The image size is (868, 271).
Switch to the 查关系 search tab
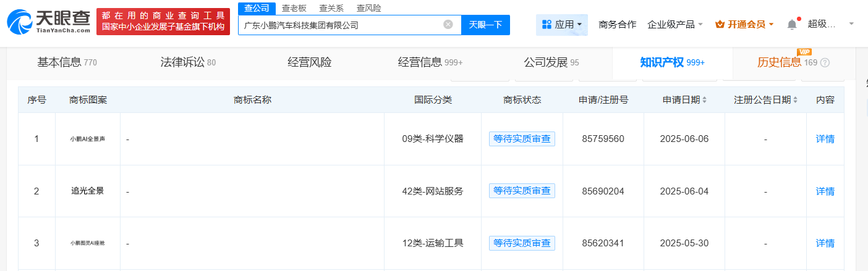331,8
